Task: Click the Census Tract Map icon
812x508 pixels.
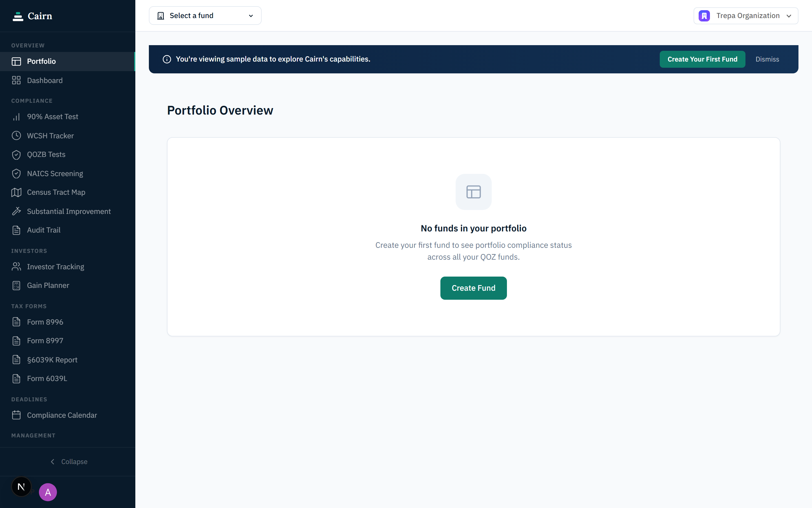Action: click(16, 192)
